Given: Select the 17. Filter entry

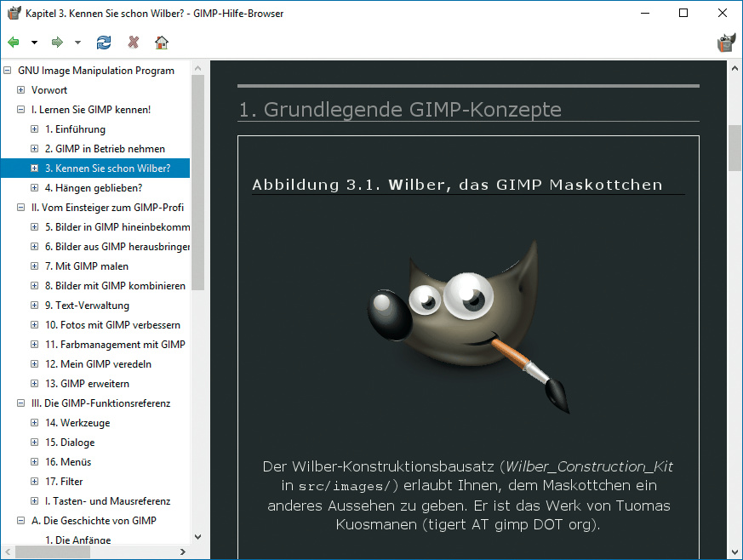Looking at the screenshot, I should coord(64,482).
